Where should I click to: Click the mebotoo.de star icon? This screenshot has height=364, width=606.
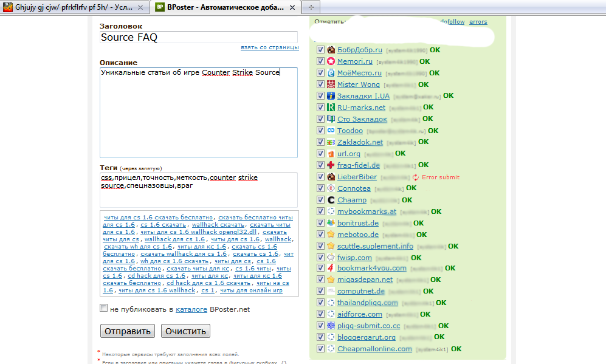click(331, 234)
